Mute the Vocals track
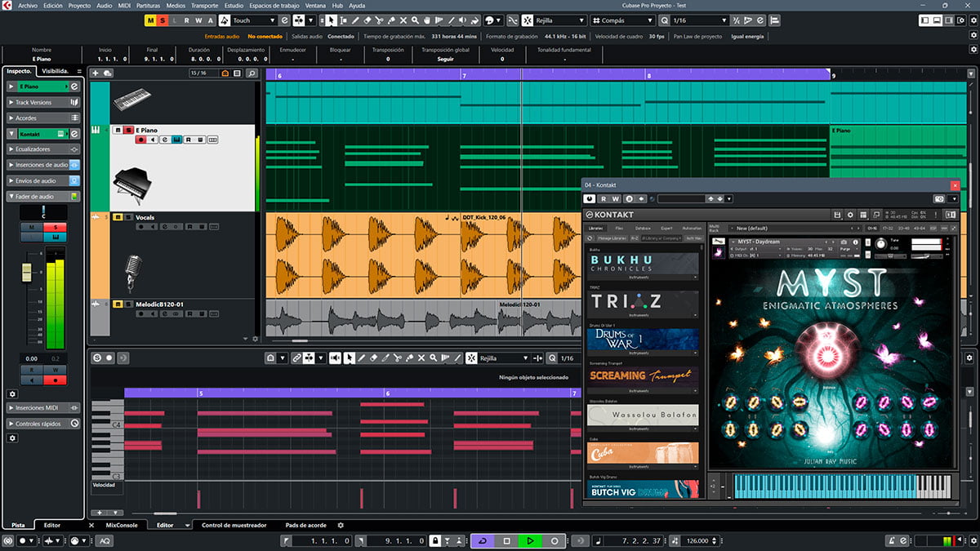 pyautogui.click(x=118, y=217)
